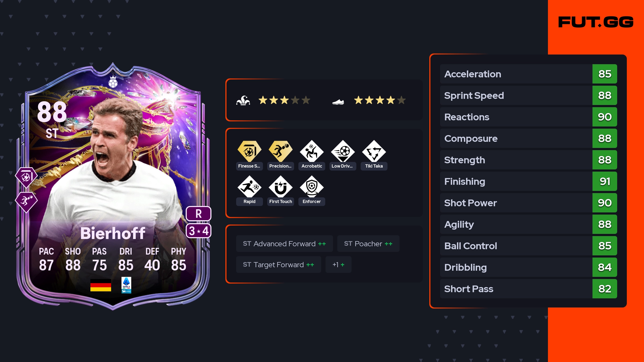Select the Low Driven playstyle icon

[x=343, y=151]
